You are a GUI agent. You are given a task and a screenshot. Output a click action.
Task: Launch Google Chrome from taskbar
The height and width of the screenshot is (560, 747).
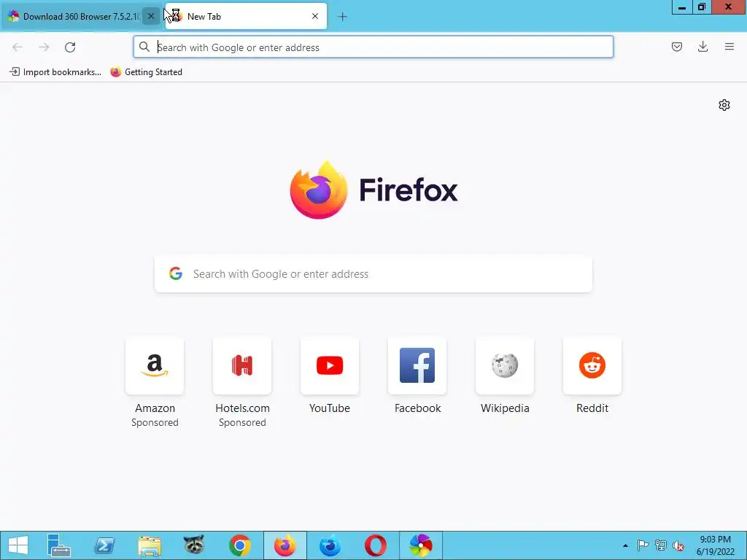pyautogui.click(x=239, y=545)
